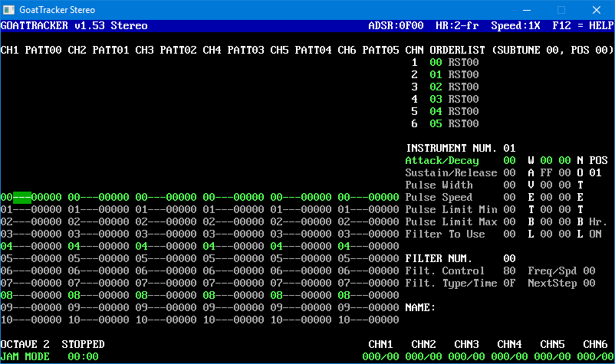Click the wavetable row L 00 00

click(549, 234)
